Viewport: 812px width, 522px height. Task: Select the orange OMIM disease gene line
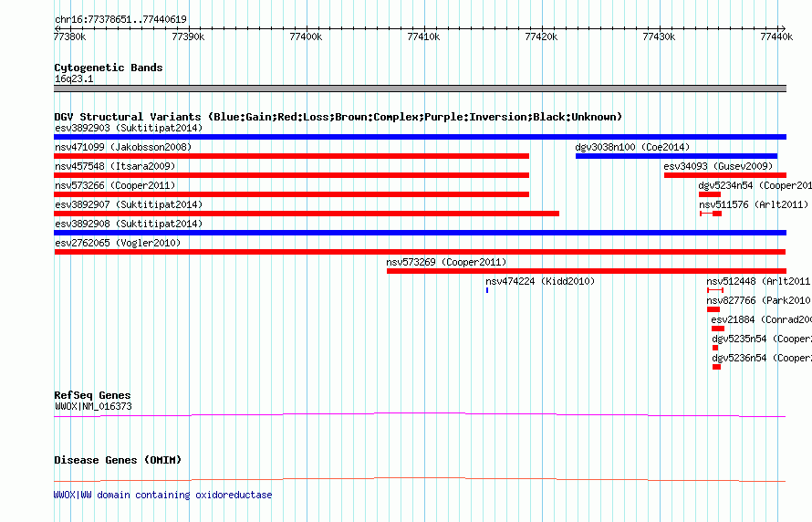point(420,479)
